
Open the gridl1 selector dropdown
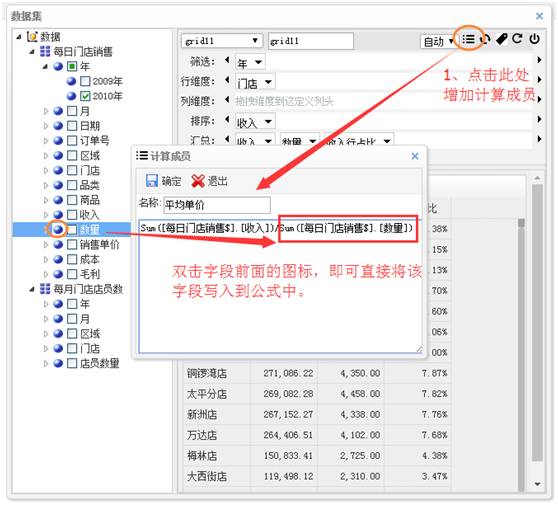tap(255, 40)
